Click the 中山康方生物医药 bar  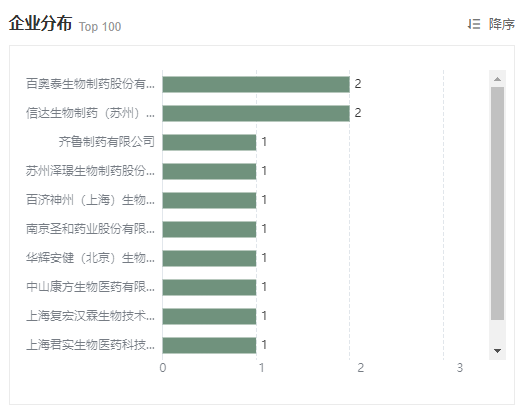pyautogui.click(x=209, y=287)
